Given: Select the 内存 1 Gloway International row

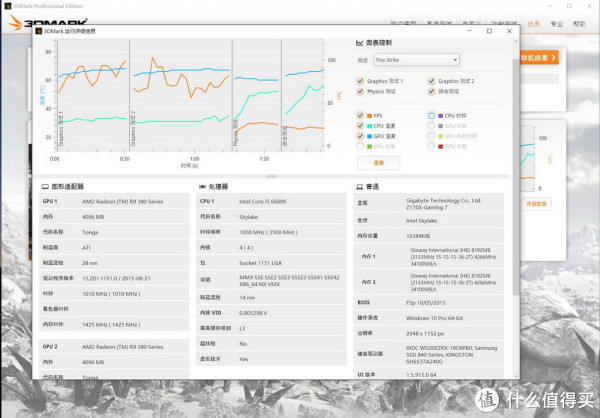Looking at the screenshot, I should pyautogui.click(x=428, y=256).
